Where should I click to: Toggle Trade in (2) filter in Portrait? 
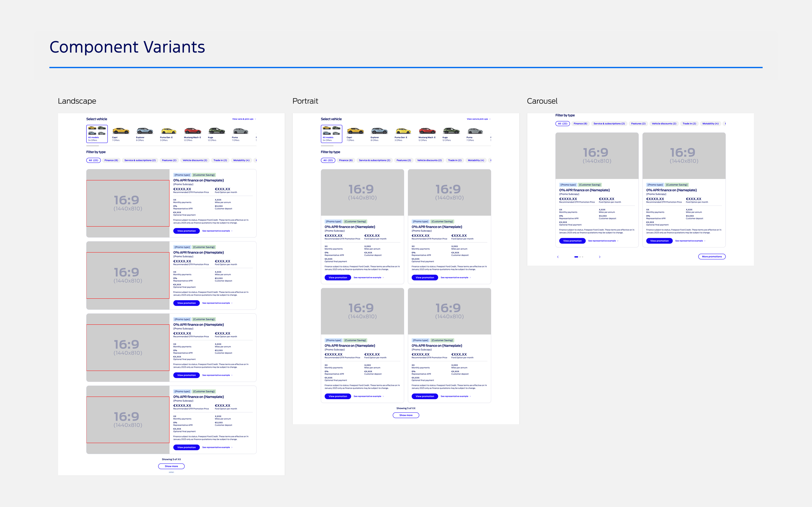pyautogui.click(x=455, y=160)
